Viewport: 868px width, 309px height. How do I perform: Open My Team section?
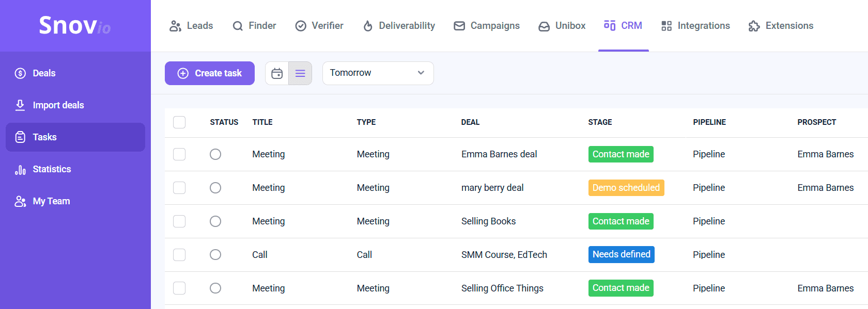point(51,201)
